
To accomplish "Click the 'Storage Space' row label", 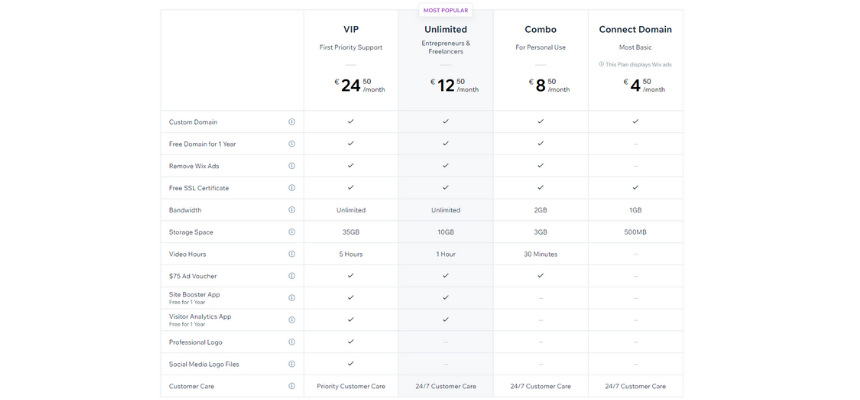I will [x=191, y=232].
